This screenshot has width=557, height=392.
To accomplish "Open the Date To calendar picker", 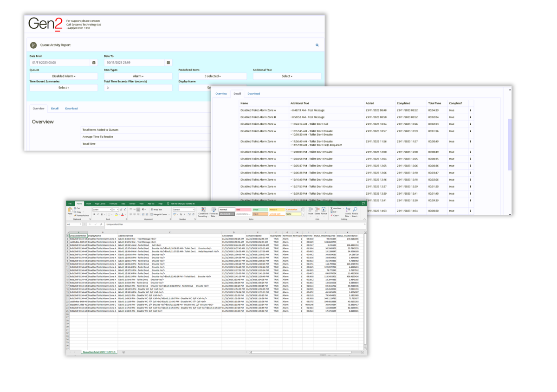I will [168, 63].
